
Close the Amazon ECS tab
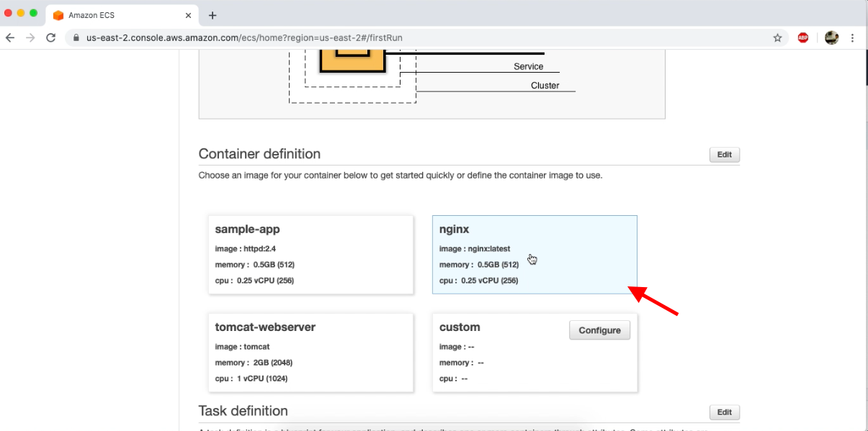(x=187, y=14)
